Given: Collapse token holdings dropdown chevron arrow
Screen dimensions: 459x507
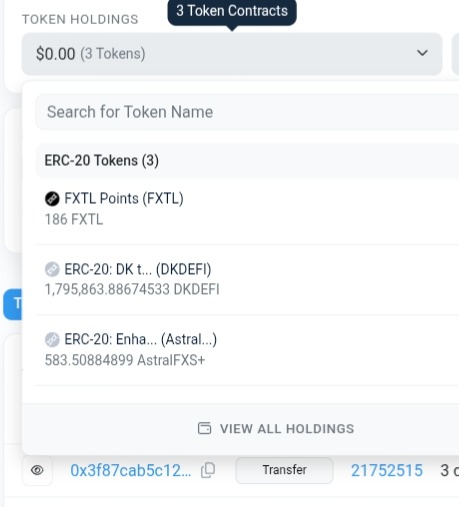Looking at the screenshot, I should pos(422,53).
